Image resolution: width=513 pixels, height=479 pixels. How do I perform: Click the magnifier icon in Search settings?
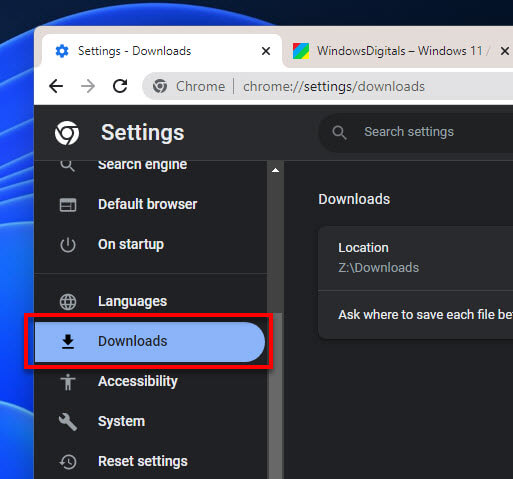(339, 132)
